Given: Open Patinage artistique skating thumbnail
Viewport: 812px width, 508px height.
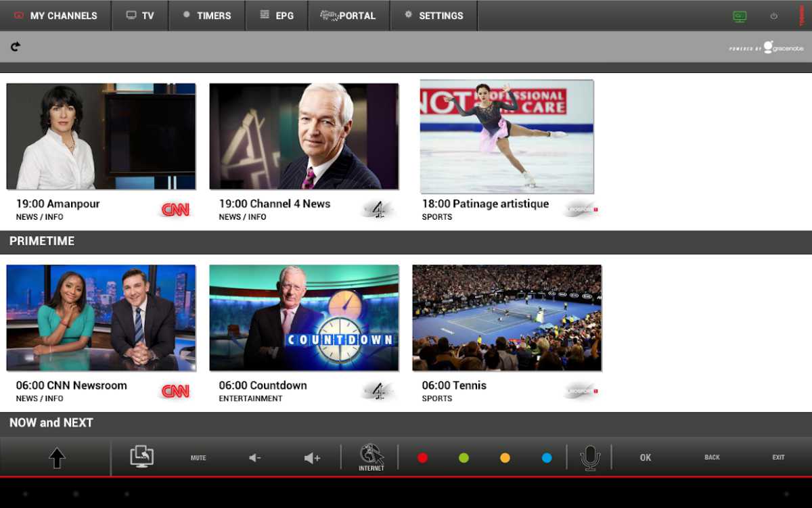Looking at the screenshot, I should click(507, 137).
